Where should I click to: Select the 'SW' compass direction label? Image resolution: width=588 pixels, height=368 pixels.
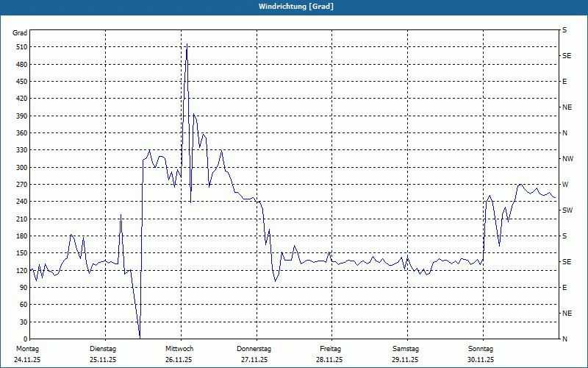(567, 210)
